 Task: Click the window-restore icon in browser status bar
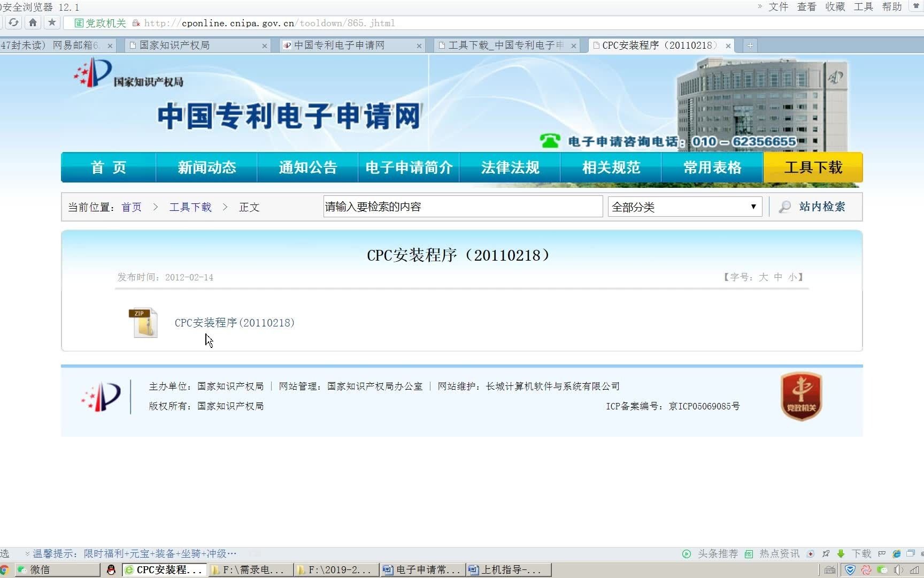(911, 554)
